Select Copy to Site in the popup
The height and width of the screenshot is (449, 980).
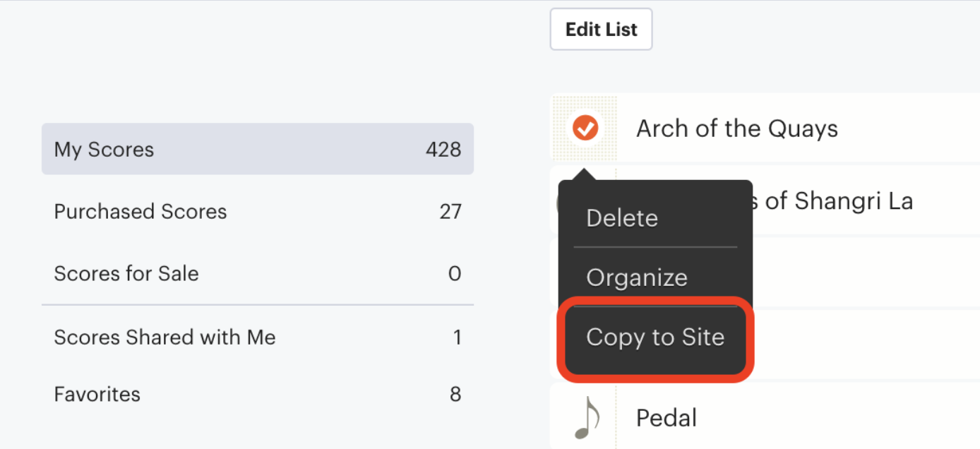tap(655, 337)
